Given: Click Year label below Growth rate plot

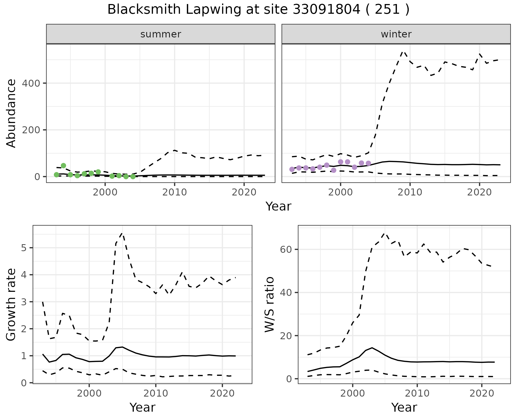Looking at the screenshot, I should [x=142, y=407].
